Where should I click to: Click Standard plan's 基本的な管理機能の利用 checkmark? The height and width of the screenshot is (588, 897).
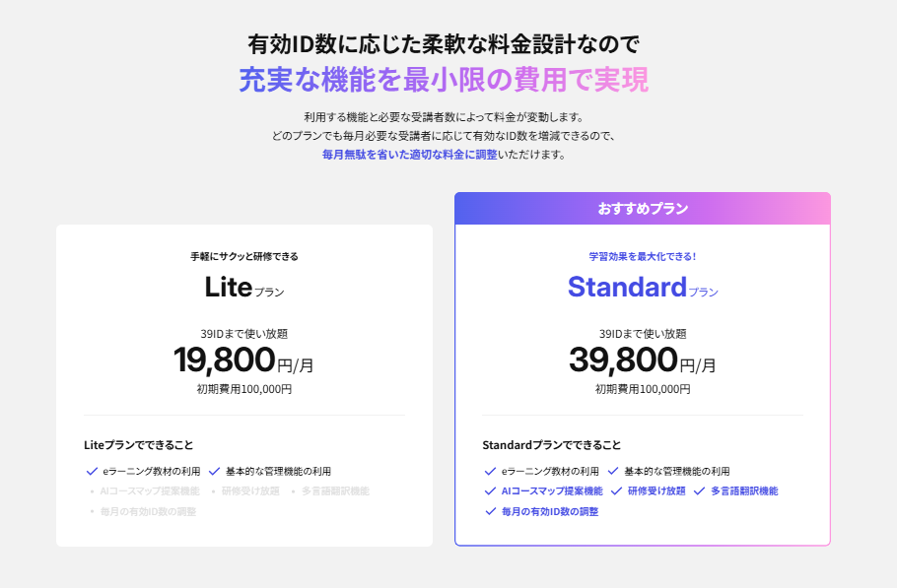(x=613, y=471)
